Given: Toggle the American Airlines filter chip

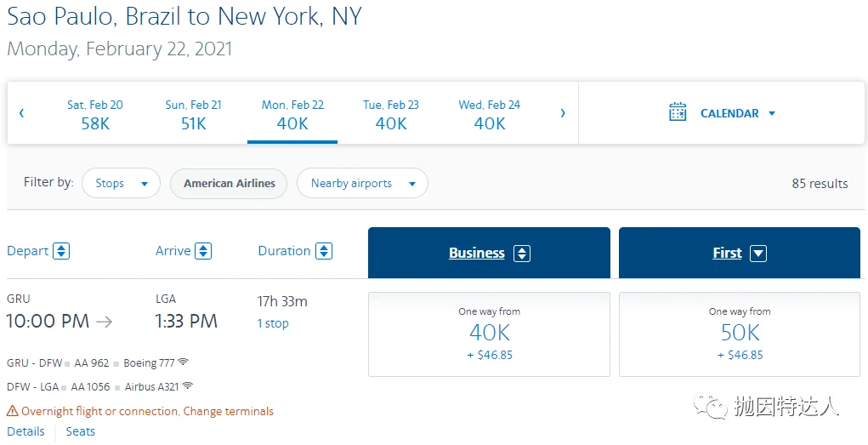Looking at the screenshot, I should (230, 183).
